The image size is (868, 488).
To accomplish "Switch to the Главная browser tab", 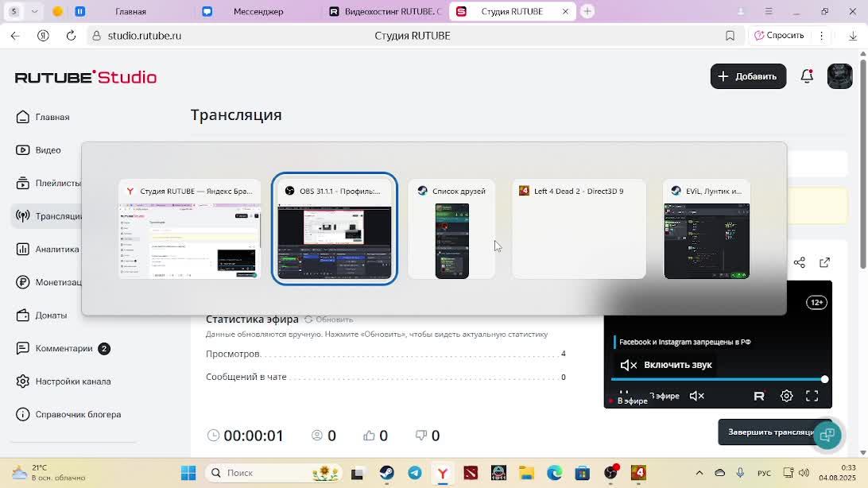I will (130, 12).
